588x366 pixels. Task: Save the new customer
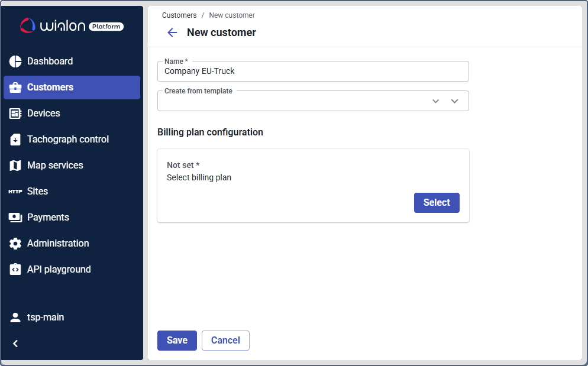(177, 341)
